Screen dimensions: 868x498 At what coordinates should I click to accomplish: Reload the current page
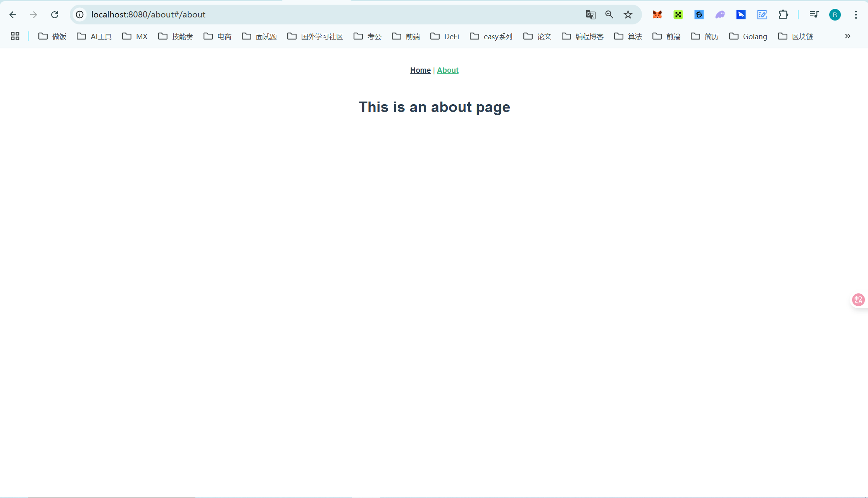pos(55,15)
